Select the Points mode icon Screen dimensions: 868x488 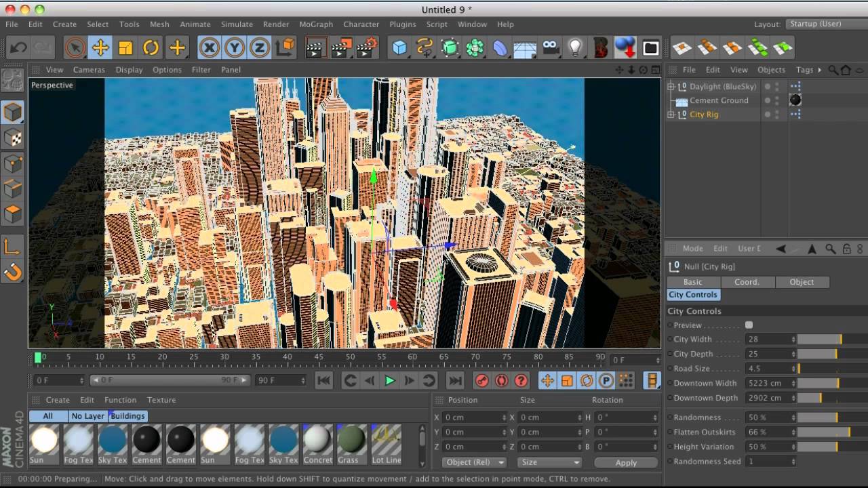click(12, 164)
